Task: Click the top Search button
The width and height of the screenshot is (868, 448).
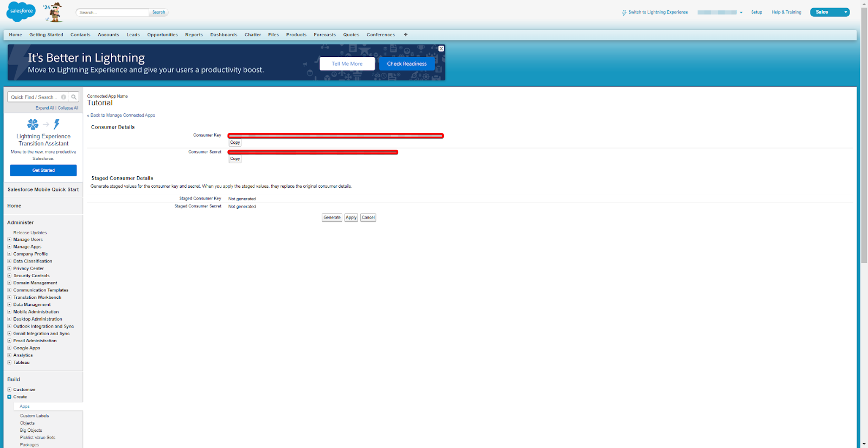Action: click(x=158, y=12)
